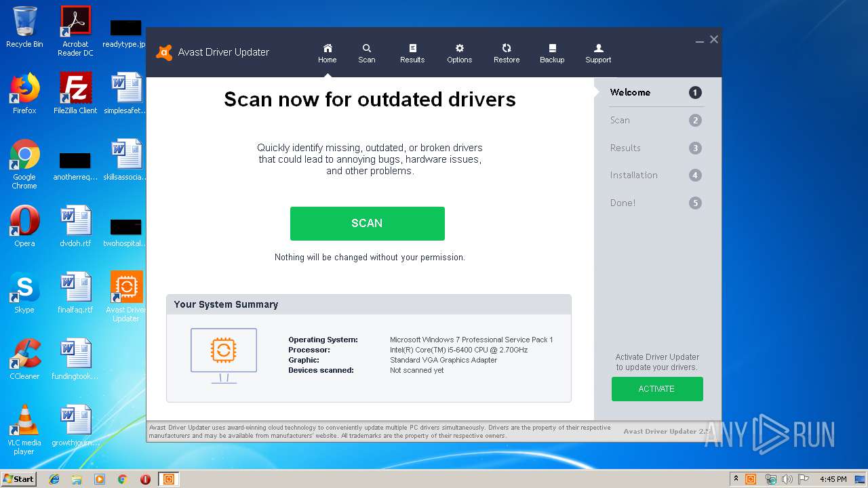Launch Skype from desktop
This screenshot has height=488, width=868.
point(24,293)
